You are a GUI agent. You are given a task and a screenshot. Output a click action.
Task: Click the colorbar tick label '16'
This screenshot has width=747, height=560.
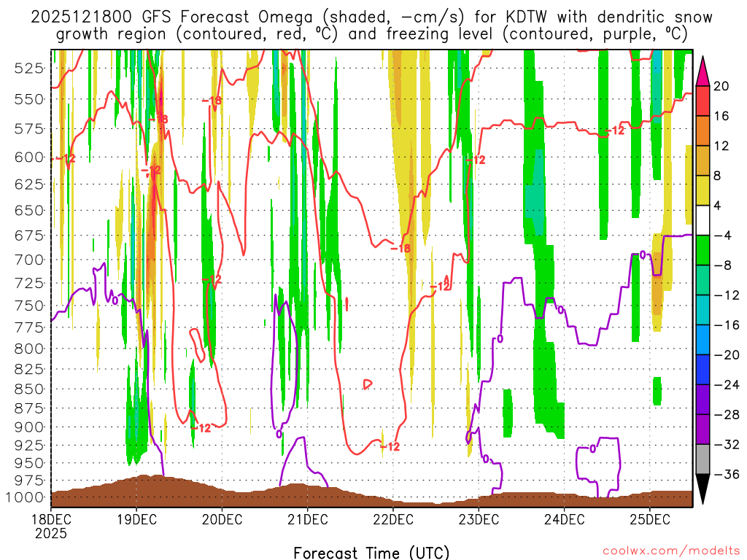[x=721, y=116]
